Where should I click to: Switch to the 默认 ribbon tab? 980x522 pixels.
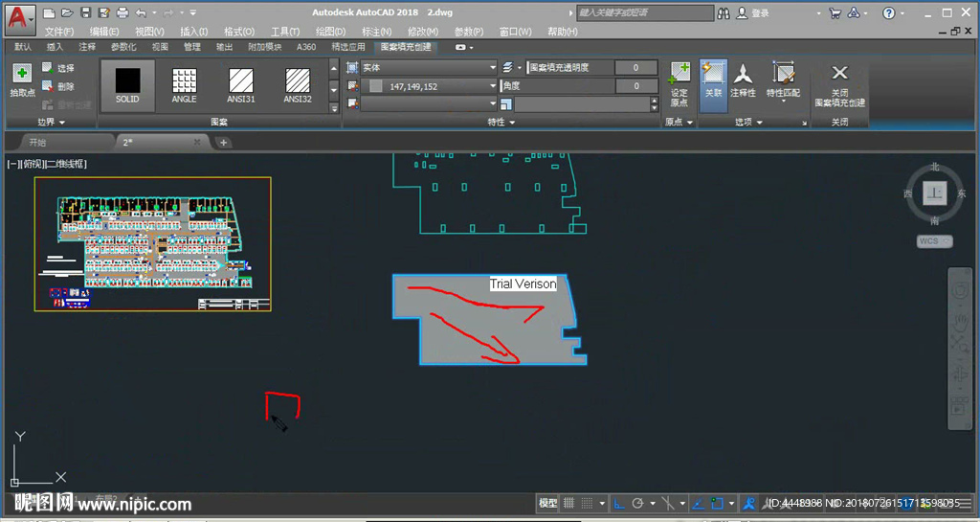[23, 47]
